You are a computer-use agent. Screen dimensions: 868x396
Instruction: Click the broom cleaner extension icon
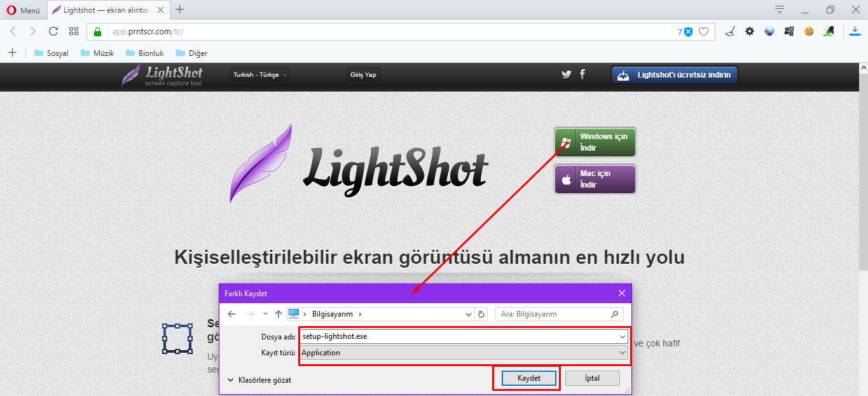pos(731,31)
